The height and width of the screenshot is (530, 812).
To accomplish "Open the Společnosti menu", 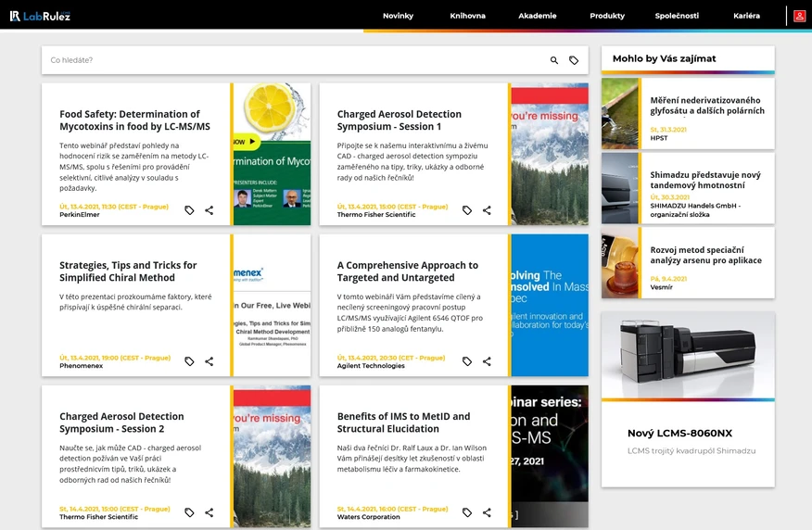I will (677, 16).
